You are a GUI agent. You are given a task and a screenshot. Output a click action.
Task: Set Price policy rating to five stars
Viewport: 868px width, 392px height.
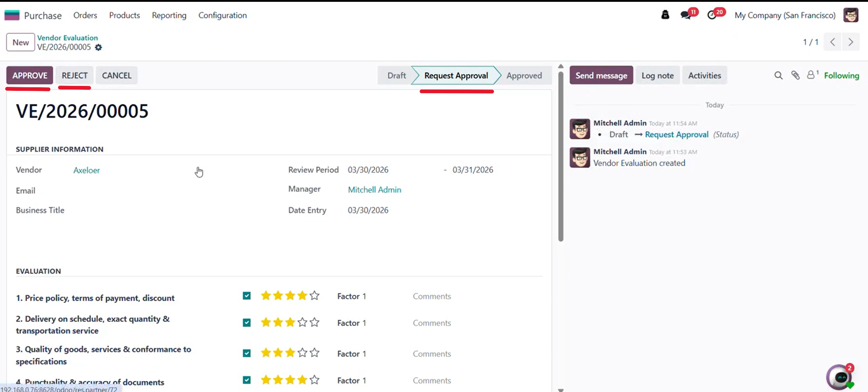(315, 296)
